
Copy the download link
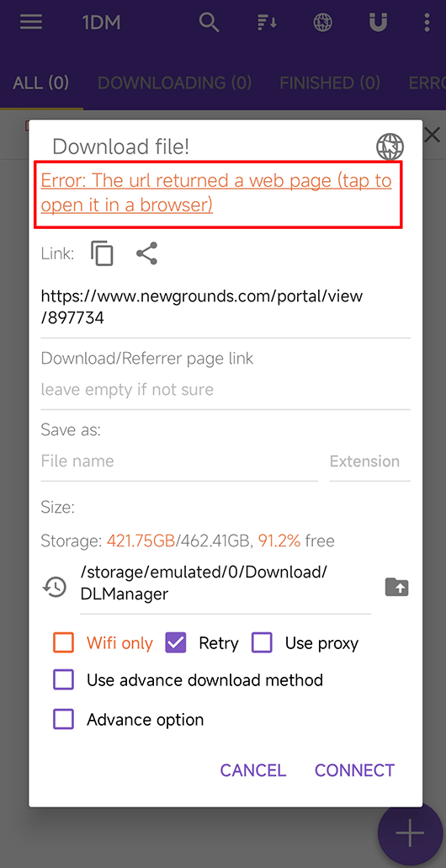click(x=103, y=254)
